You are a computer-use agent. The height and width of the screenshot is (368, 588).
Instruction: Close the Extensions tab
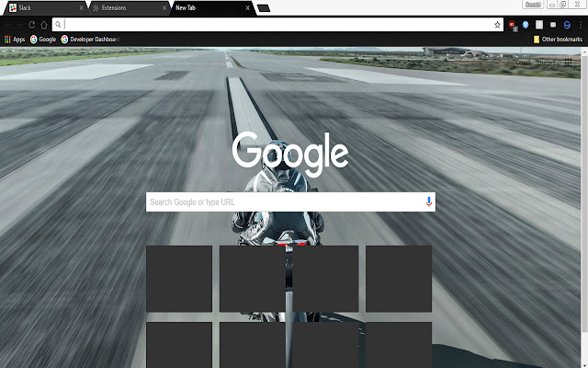pyautogui.click(x=164, y=8)
